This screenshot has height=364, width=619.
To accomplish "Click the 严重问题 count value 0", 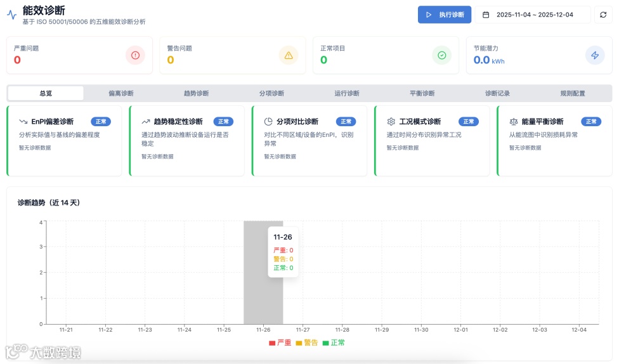I will click(17, 60).
